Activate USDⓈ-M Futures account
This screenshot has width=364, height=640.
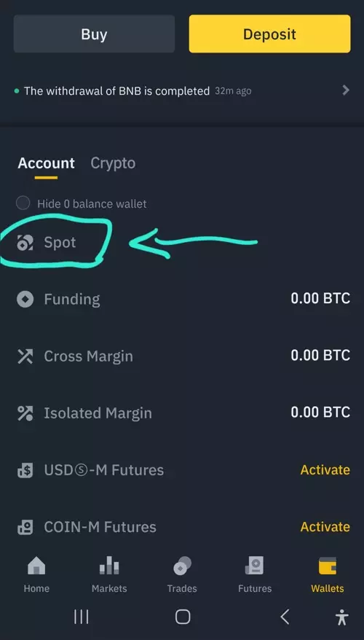(325, 470)
